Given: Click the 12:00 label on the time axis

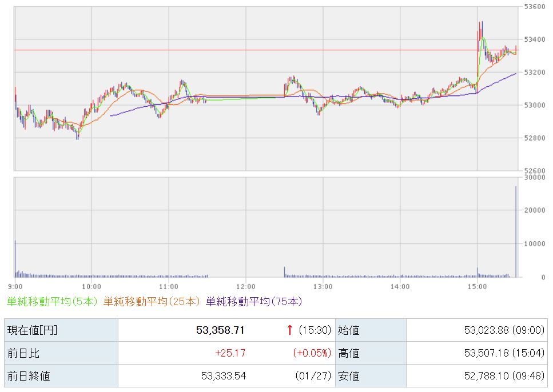Looking at the screenshot, I should (245, 286).
